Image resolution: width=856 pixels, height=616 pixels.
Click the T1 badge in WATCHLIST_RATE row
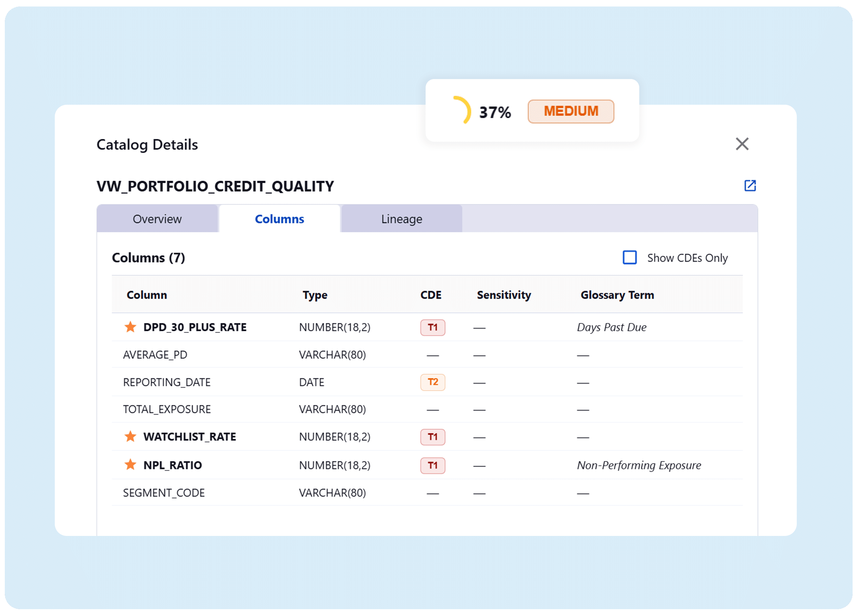click(432, 437)
